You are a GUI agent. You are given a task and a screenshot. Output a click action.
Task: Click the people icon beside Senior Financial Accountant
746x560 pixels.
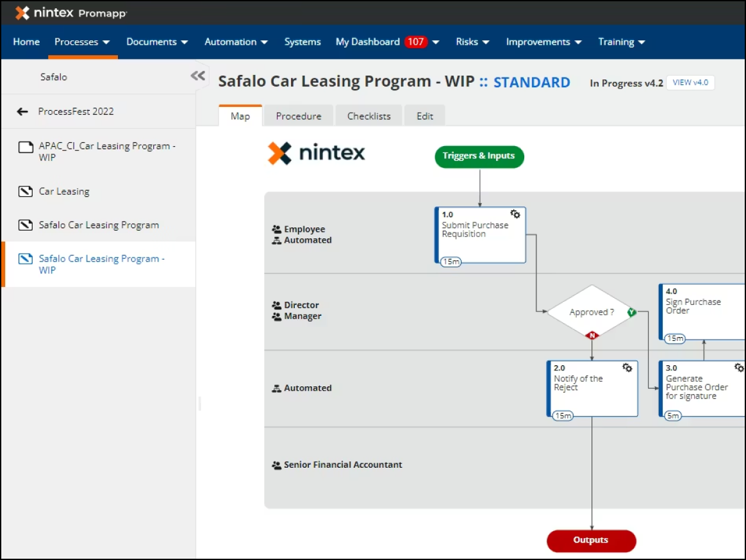[x=276, y=465]
